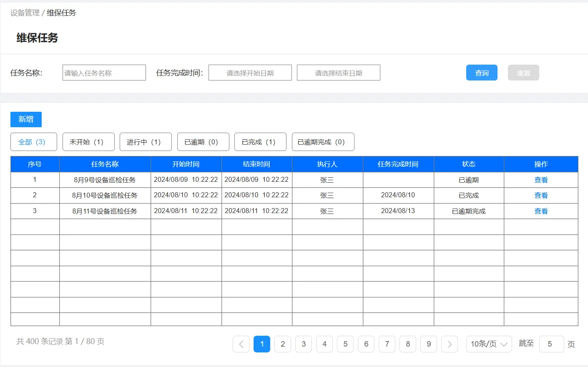The width and height of the screenshot is (588, 367).
Task: Focus the 任务名称 input field
Action: [104, 73]
